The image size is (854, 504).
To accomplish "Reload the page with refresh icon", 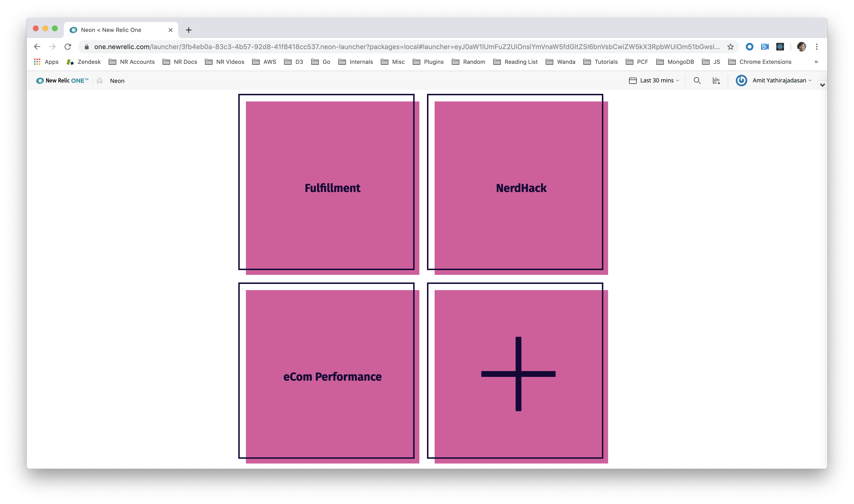I will click(68, 47).
